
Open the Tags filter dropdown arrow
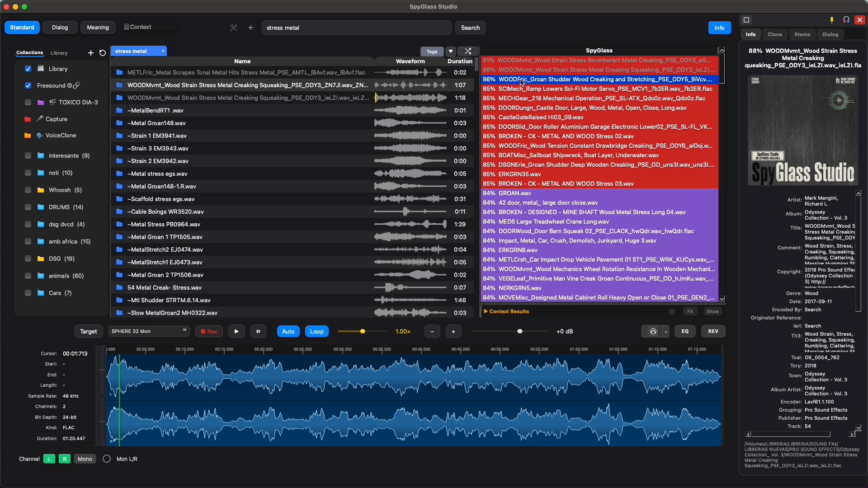(x=451, y=51)
